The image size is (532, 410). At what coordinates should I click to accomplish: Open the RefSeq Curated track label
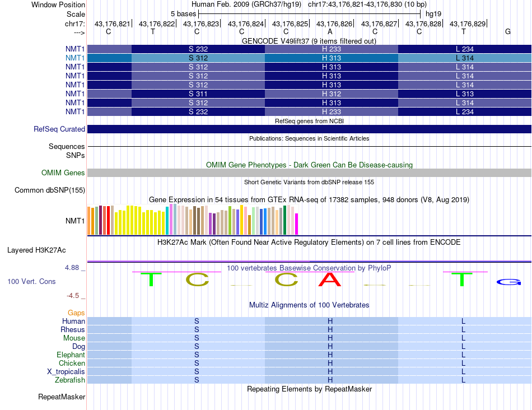pos(59,129)
